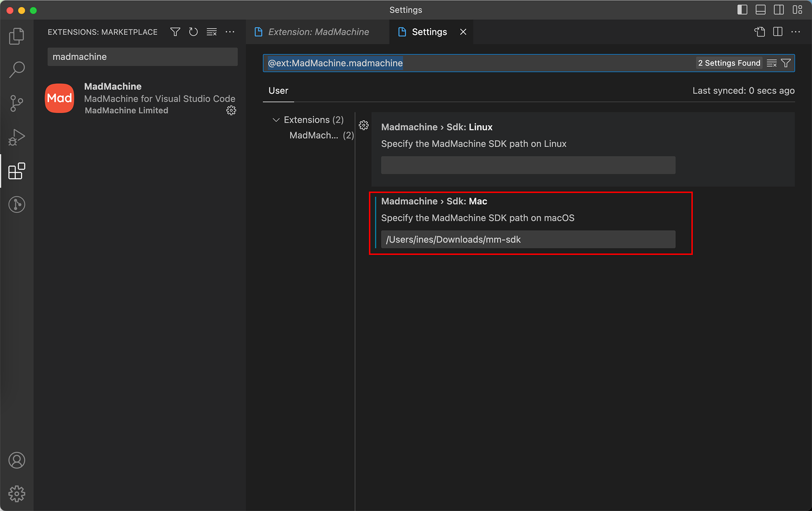
Task: Click the Madmachine › Sdk: Linux title
Action: click(x=437, y=127)
